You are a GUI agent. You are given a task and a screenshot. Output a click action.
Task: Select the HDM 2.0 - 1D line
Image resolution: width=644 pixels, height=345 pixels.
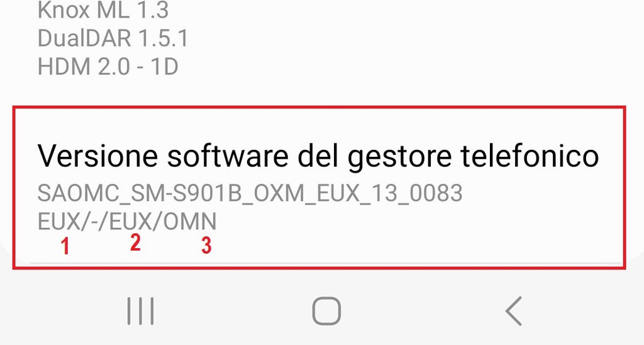coord(108,67)
